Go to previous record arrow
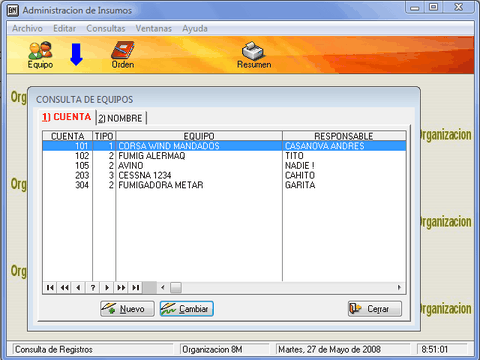Viewport: 480px width, 360px height. point(78,287)
